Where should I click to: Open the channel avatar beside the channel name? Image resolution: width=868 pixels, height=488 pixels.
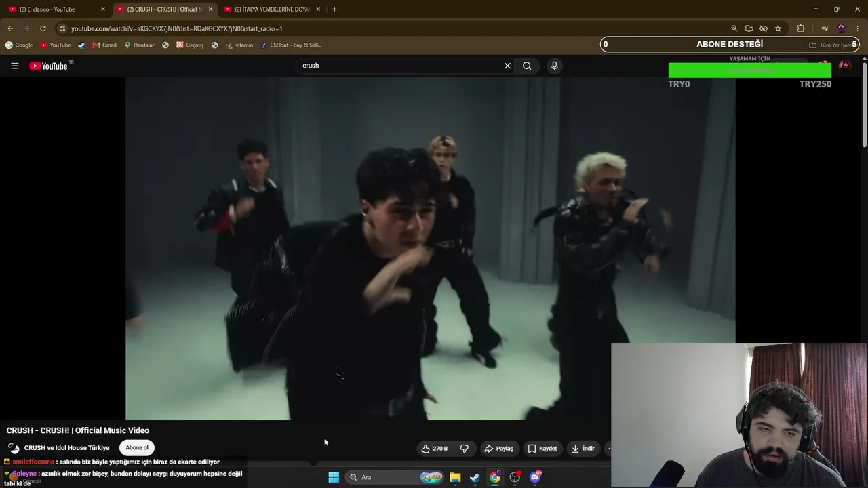pyautogui.click(x=14, y=448)
